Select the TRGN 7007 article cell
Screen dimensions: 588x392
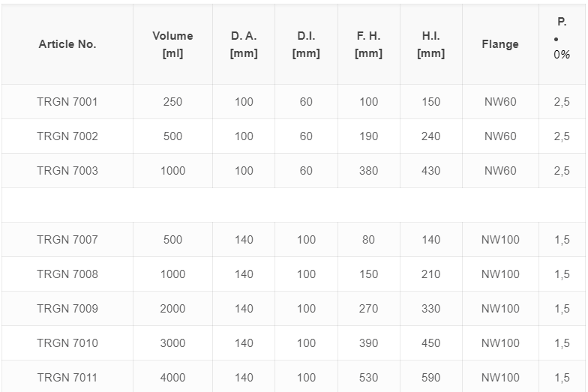coord(67,240)
